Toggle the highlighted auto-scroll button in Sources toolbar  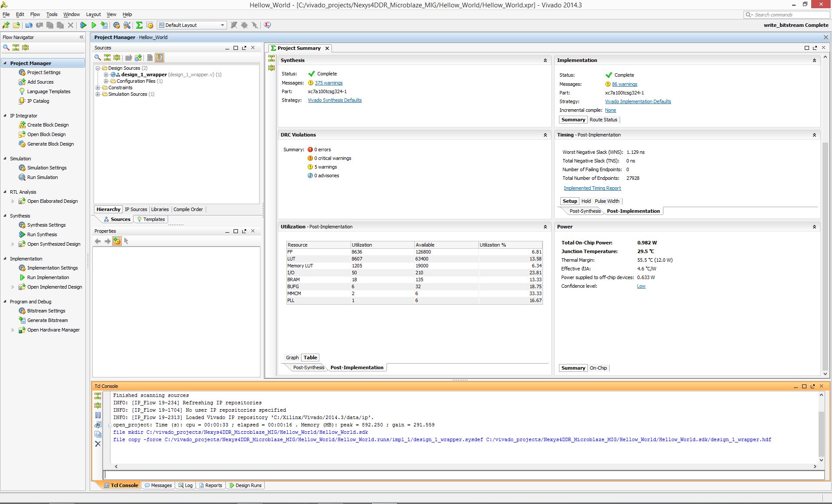pos(159,58)
